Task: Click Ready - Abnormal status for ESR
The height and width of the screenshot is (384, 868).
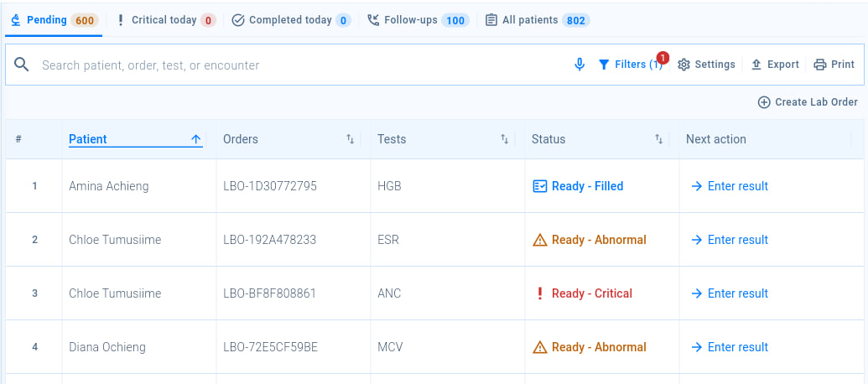Action: point(589,240)
